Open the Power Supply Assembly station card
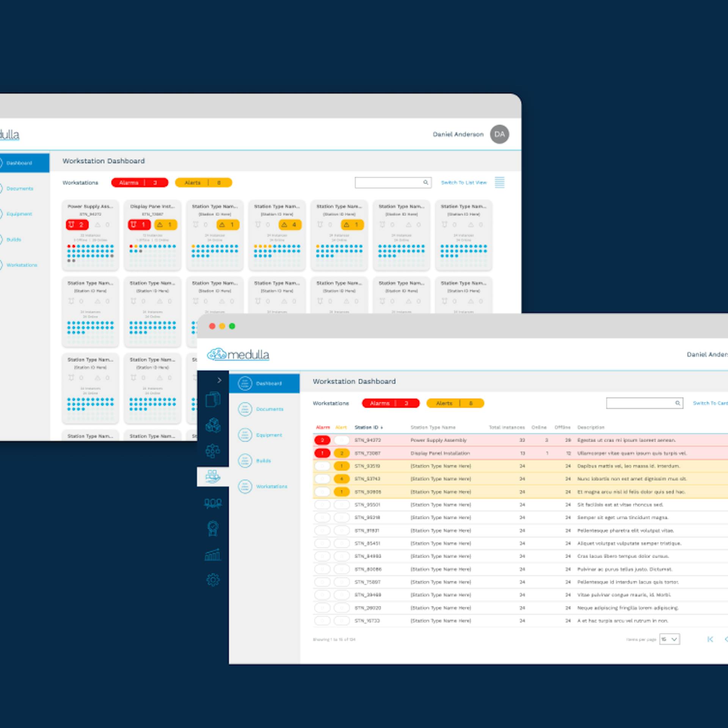The height and width of the screenshot is (728, 728). click(90, 235)
